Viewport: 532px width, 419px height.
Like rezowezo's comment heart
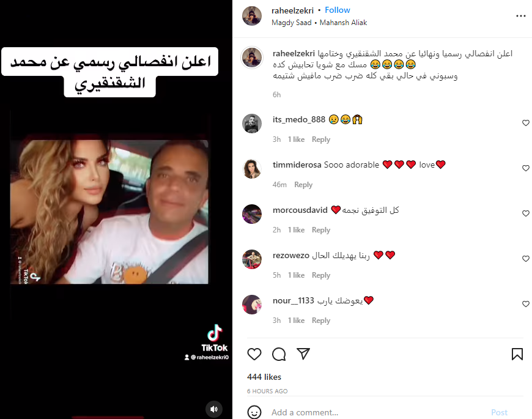click(525, 259)
